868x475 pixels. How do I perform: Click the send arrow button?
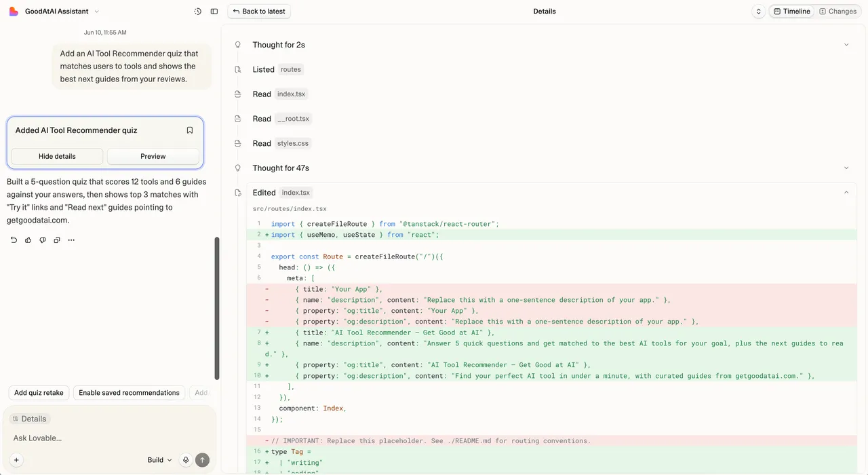pos(202,460)
